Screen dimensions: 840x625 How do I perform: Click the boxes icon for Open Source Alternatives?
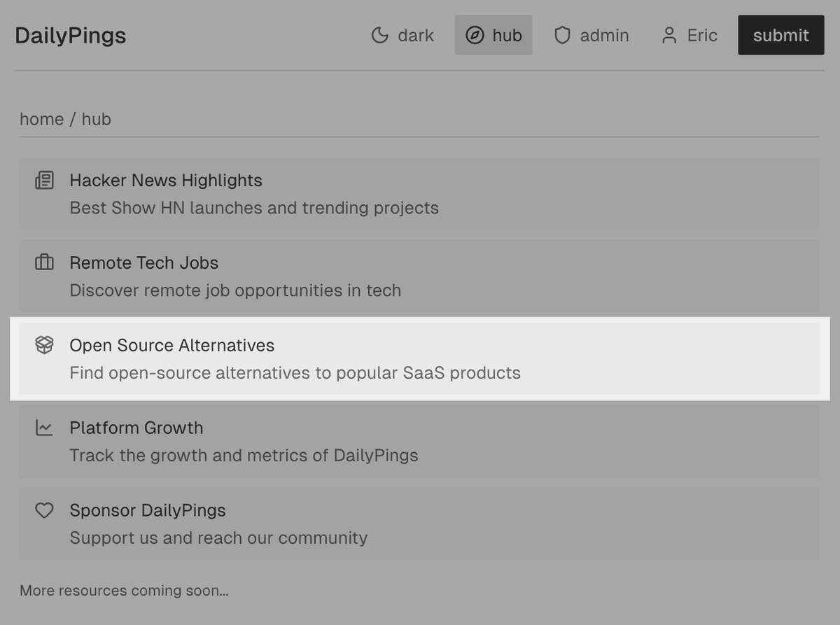pos(44,345)
